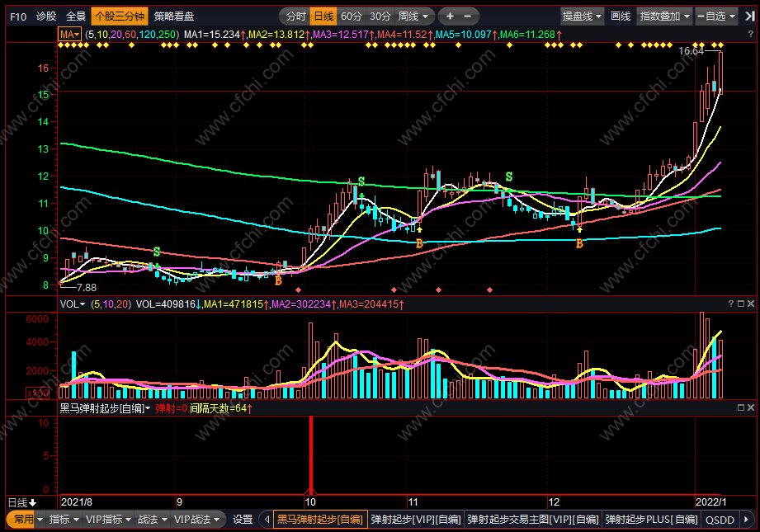Select 弹射起步交易主图[VIP][自编] tab
The height and width of the screenshot is (532, 760).
click(533, 520)
